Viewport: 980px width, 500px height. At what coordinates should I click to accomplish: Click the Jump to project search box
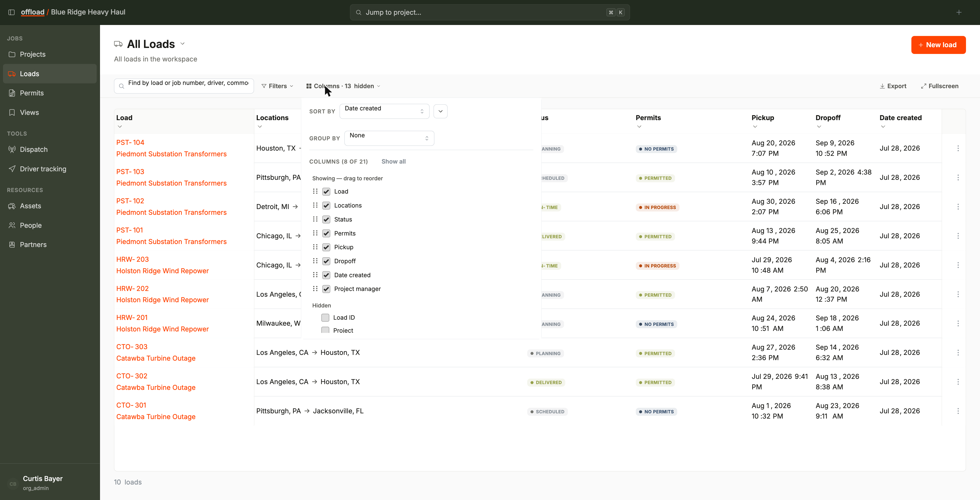pos(489,12)
